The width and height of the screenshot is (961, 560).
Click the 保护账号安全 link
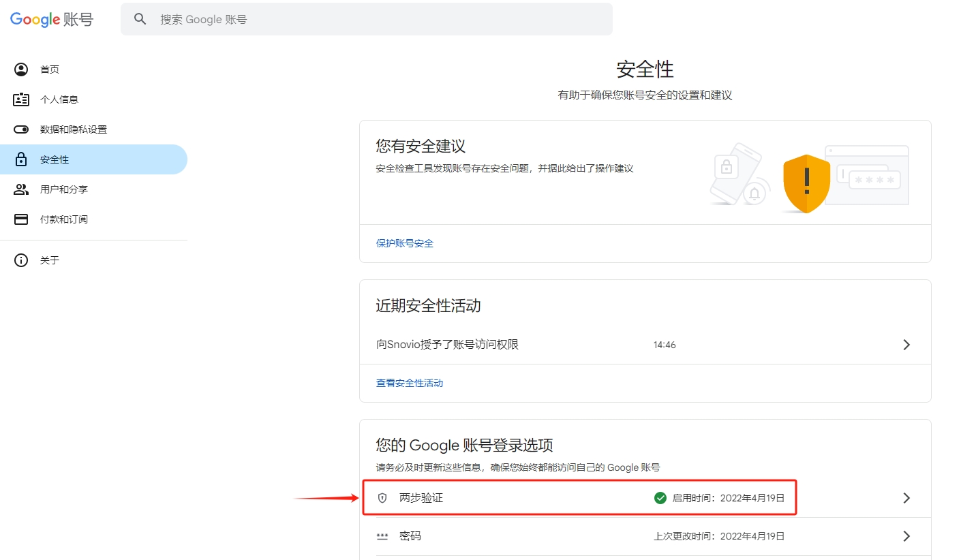405,243
